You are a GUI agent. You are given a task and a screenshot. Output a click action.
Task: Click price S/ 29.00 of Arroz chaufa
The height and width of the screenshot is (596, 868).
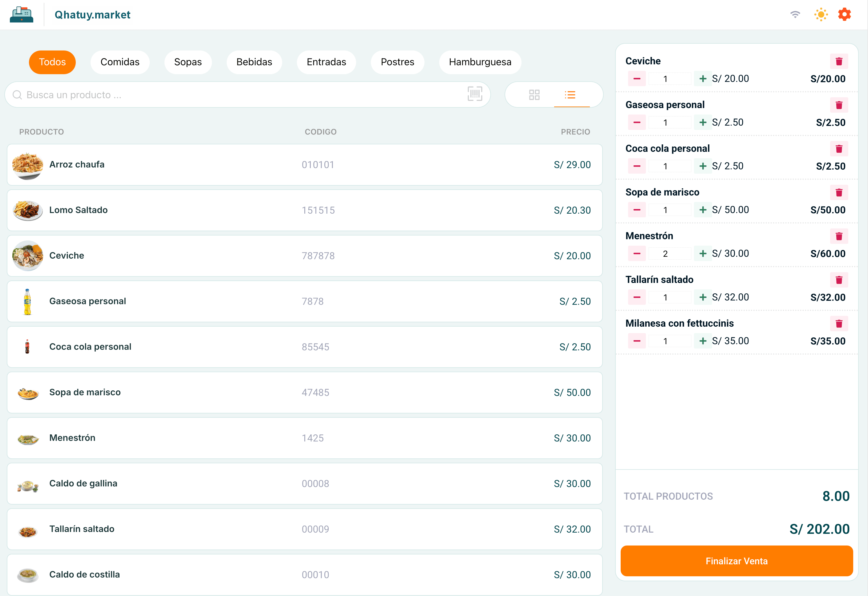point(572,165)
